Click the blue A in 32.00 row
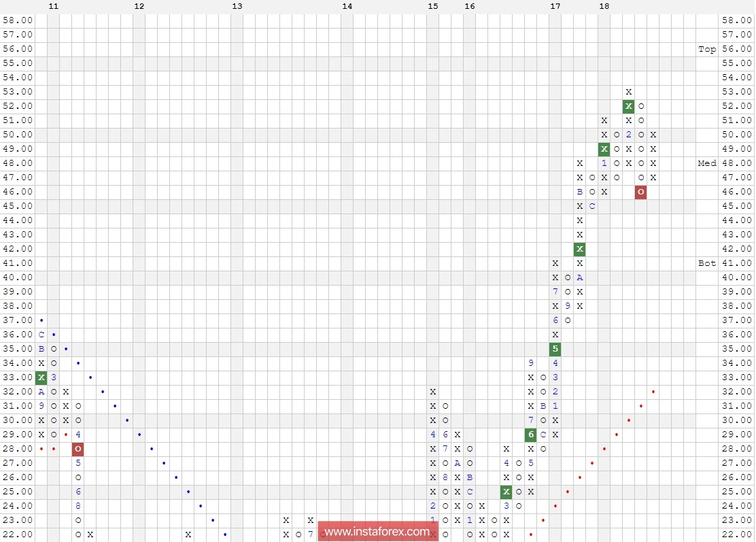This screenshot has width=756, height=542. click(x=41, y=392)
